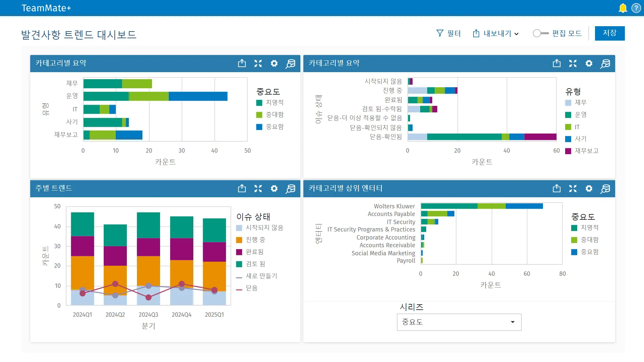View data icon in 주별 트렌드 panel

click(x=290, y=189)
